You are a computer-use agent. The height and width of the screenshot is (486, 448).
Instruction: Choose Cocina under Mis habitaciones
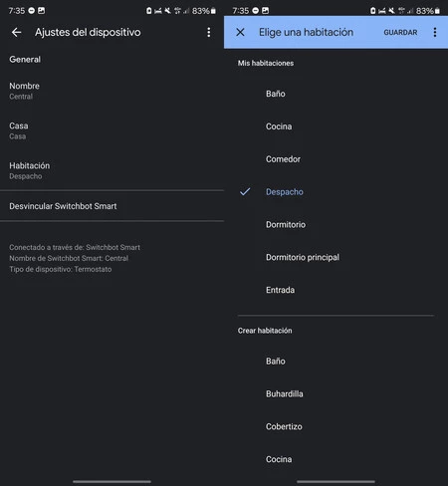click(336, 126)
